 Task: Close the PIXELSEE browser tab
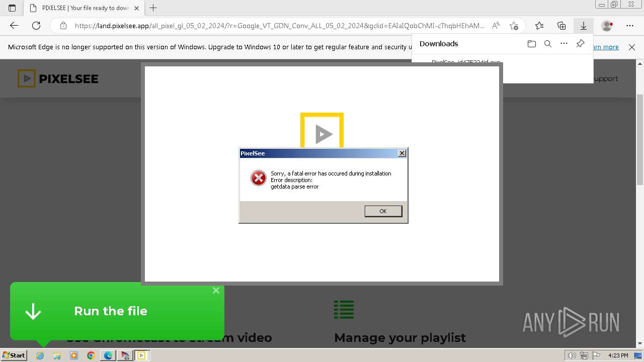click(x=136, y=8)
